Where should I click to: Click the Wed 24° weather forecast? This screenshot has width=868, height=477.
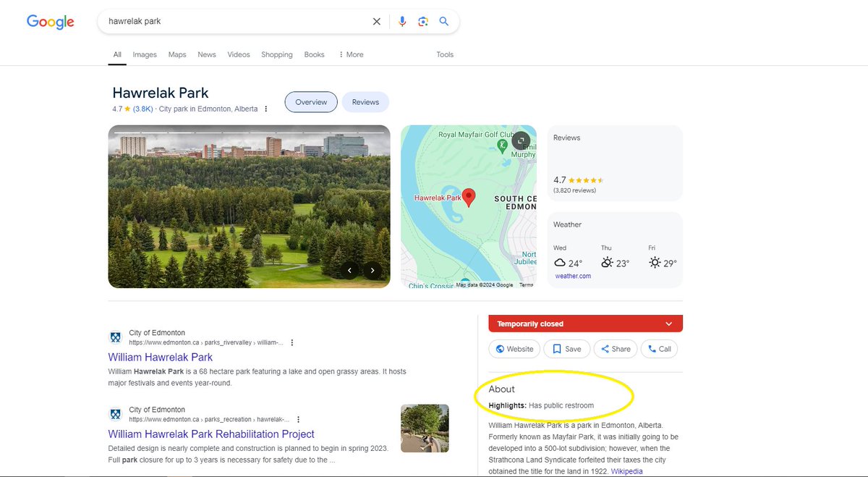(568, 257)
